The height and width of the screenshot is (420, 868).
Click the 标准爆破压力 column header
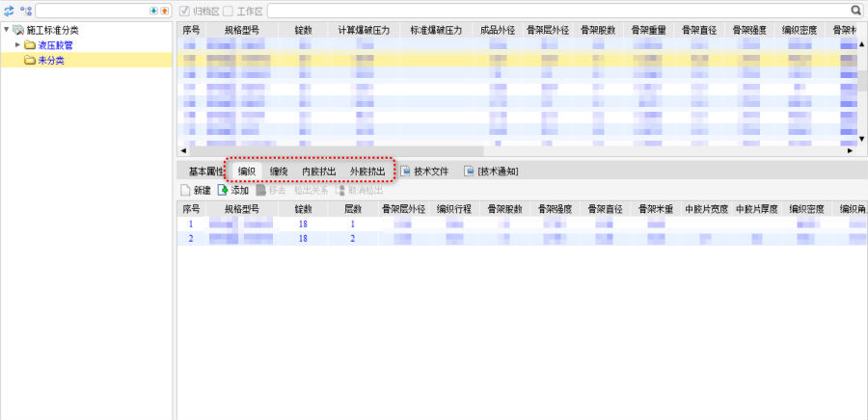click(436, 31)
